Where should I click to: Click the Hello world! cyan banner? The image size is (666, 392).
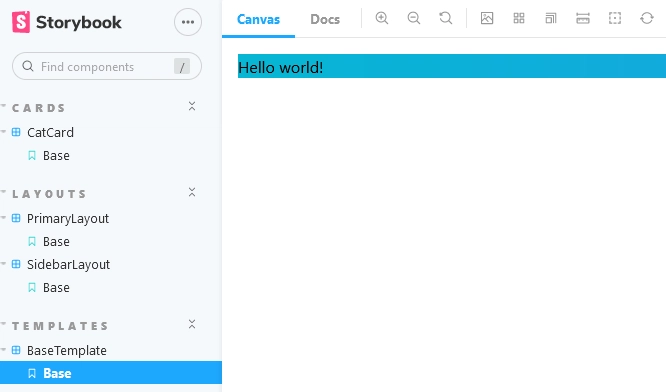click(x=452, y=66)
